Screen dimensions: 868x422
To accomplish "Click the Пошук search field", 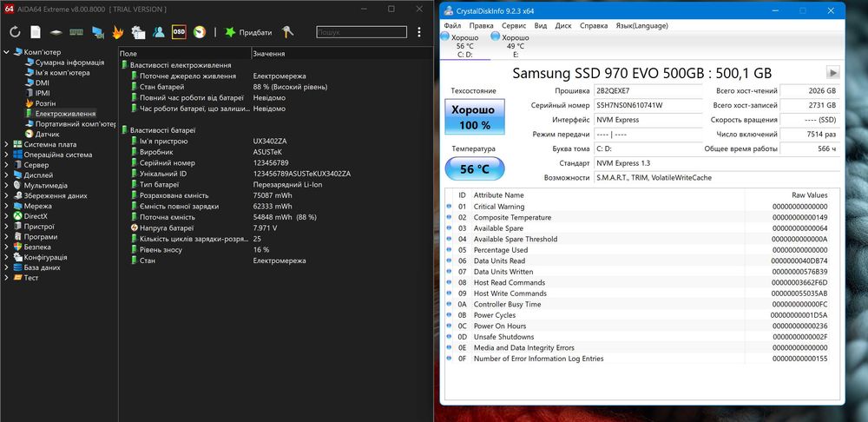I will pos(361,32).
